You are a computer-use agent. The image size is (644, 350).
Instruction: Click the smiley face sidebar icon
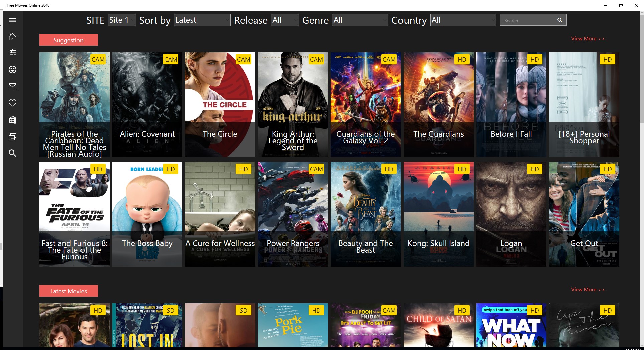click(12, 69)
